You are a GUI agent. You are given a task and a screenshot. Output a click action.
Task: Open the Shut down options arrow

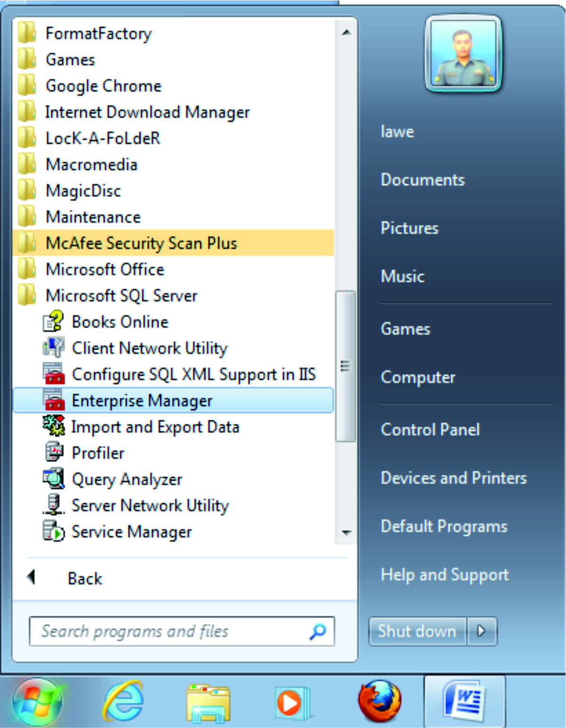(x=482, y=631)
